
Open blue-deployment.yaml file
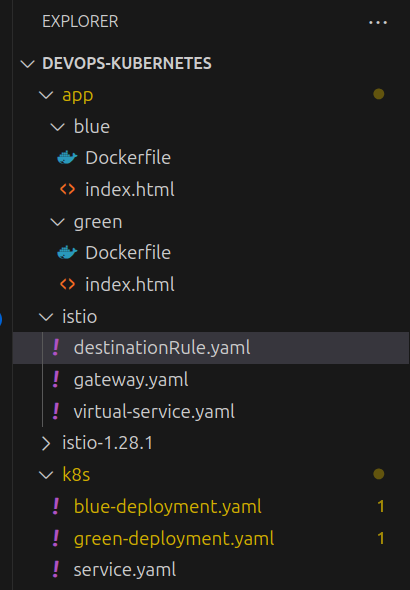(x=167, y=506)
